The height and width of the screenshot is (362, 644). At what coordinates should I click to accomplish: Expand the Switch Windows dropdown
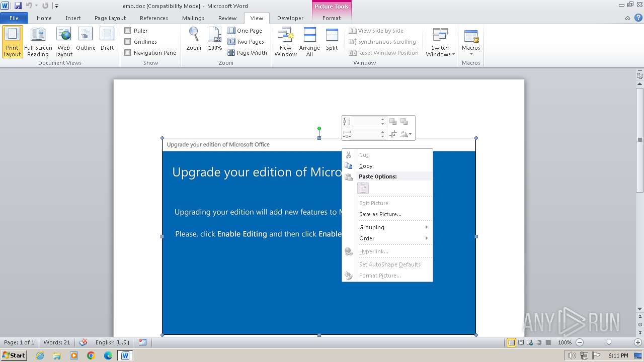(x=440, y=42)
